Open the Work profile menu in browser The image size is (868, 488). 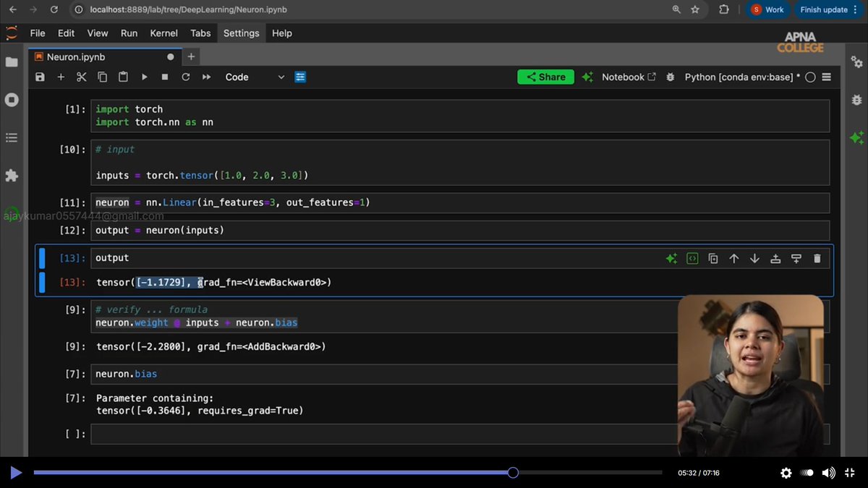click(x=768, y=9)
